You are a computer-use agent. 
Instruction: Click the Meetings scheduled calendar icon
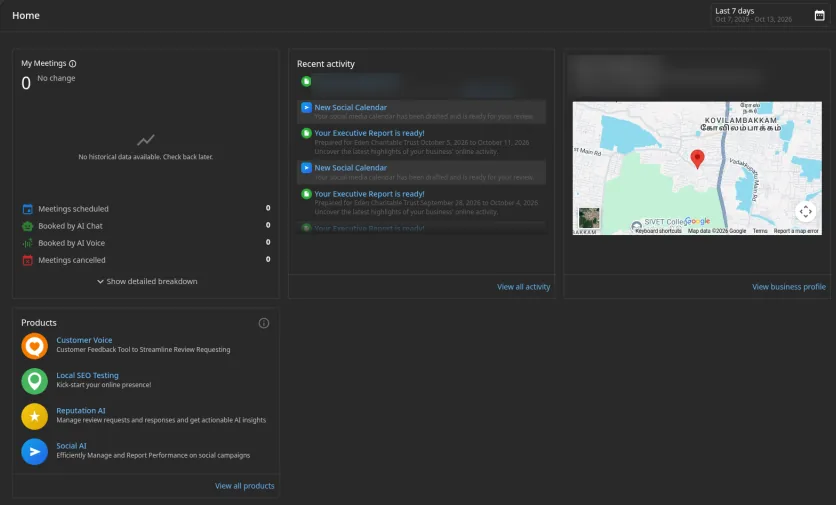point(28,209)
